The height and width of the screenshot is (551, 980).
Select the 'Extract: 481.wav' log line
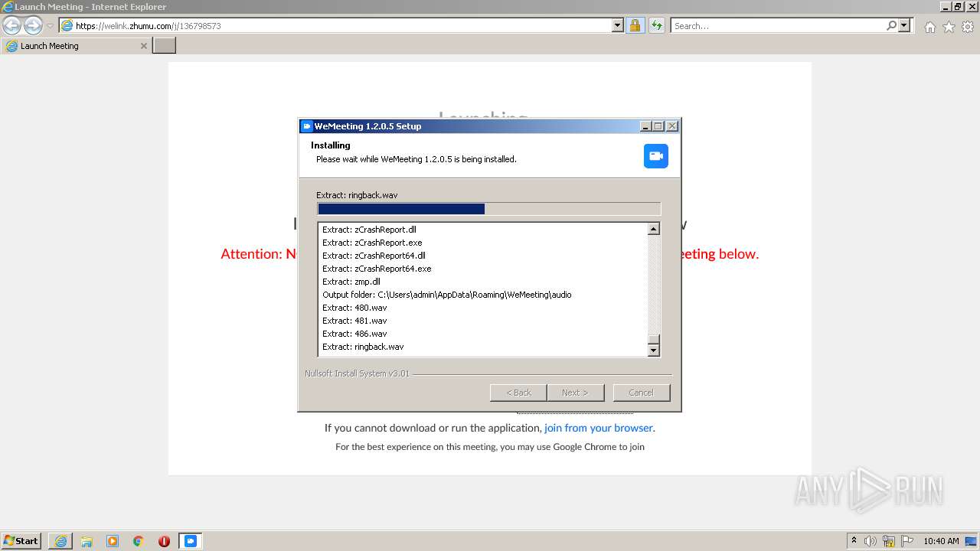(x=354, y=321)
